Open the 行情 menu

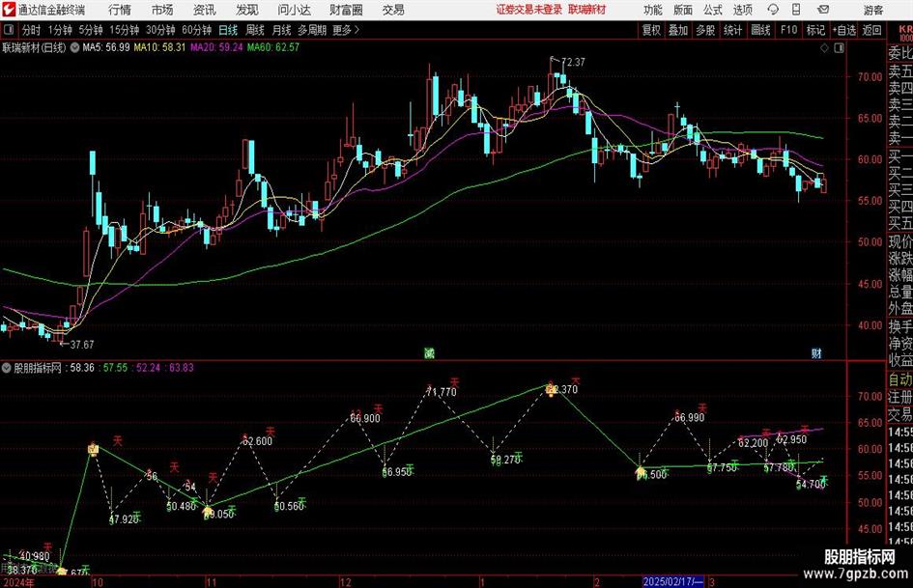(120, 10)
